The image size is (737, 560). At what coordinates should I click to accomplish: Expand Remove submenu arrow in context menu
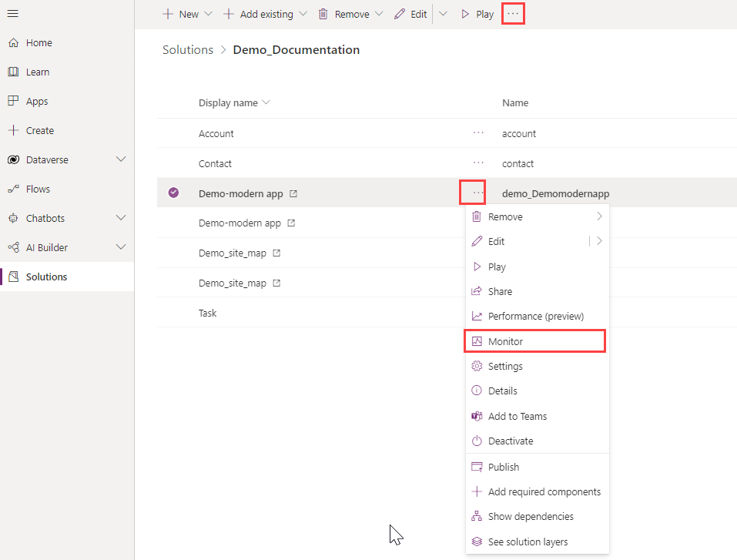(x=599, y=216)
